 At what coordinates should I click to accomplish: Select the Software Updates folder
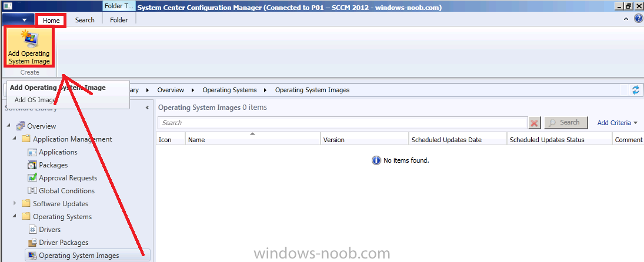(61, 204)
